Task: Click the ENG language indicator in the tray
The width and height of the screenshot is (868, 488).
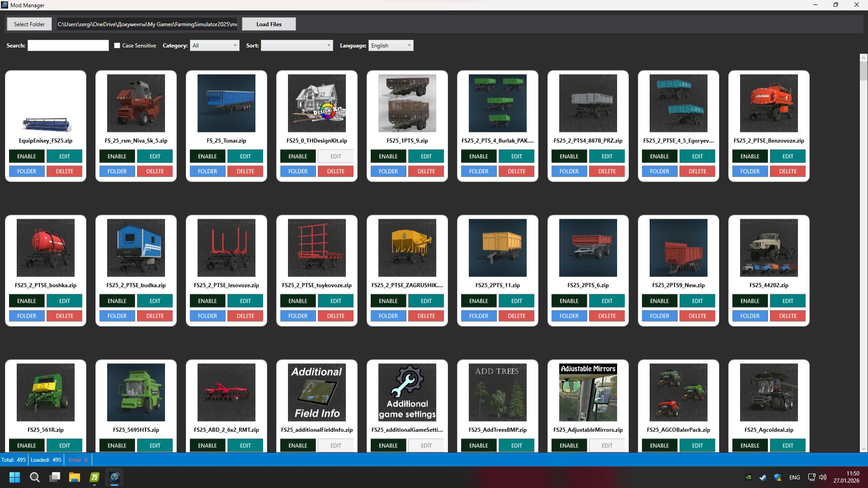Action: (794, 477)
